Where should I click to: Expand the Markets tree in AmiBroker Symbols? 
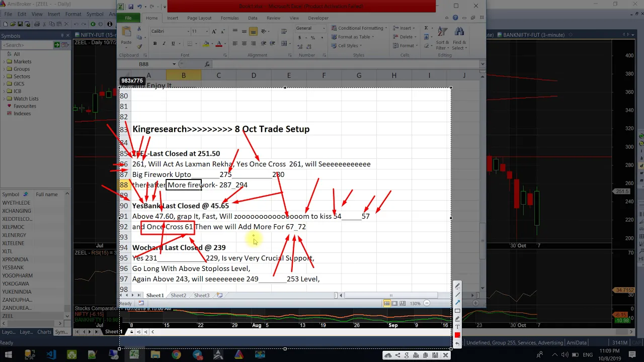pos(4,61)
